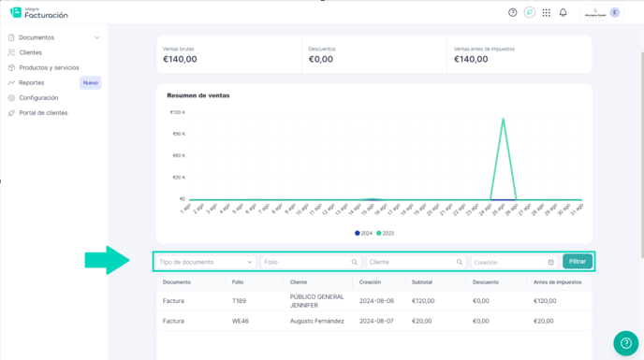
Task: Click the Alegra Facturación logo
Action: point(39,13)
